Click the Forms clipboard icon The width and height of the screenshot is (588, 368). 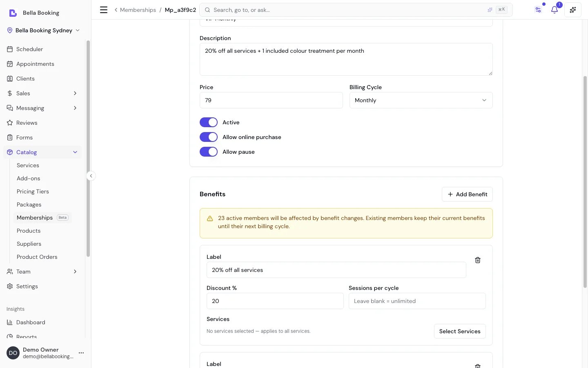(x=10, y=137)
